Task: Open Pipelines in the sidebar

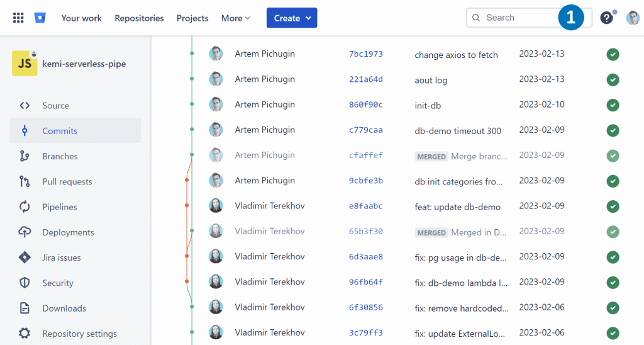Action: tap(60, 207)
